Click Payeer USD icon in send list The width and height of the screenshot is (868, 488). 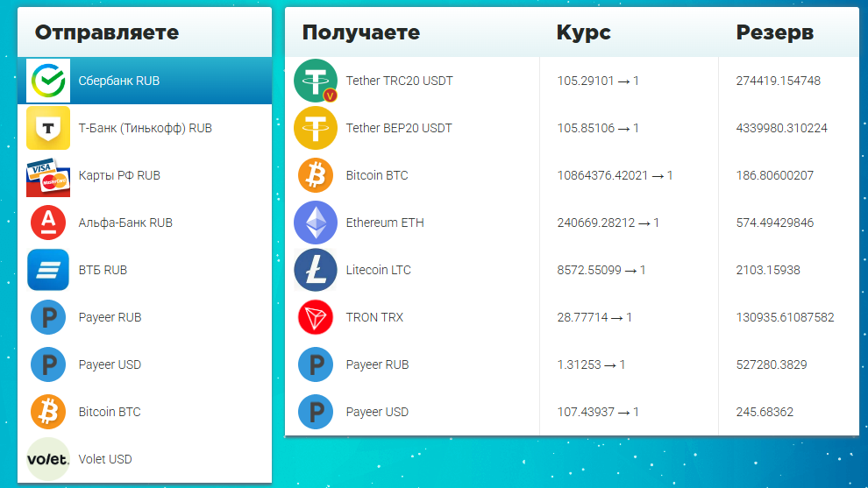pos(48,364)
